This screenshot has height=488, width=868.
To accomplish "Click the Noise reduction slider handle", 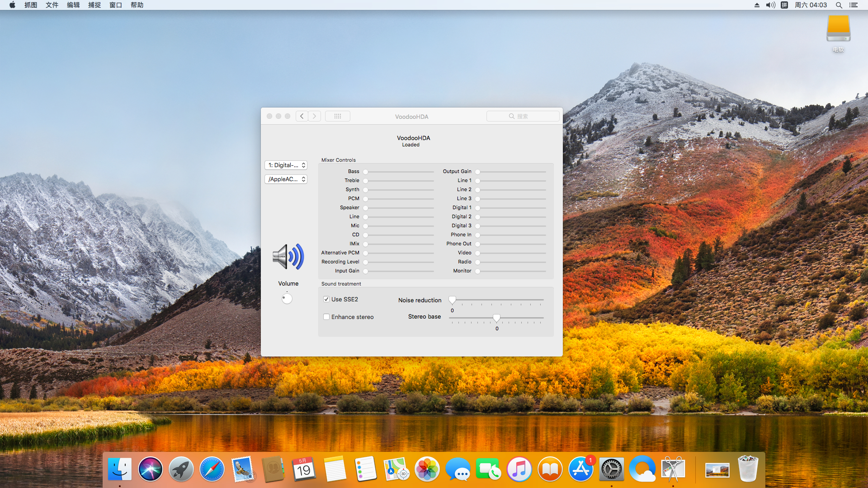I will point(452,300).
